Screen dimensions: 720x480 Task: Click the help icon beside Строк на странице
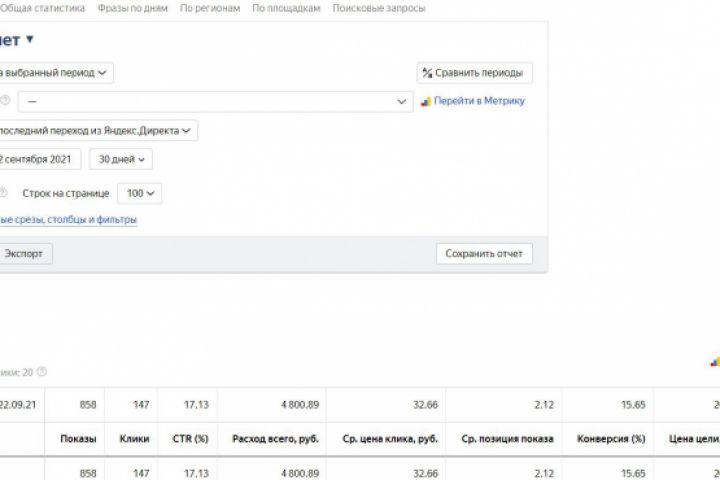(4, 193)
